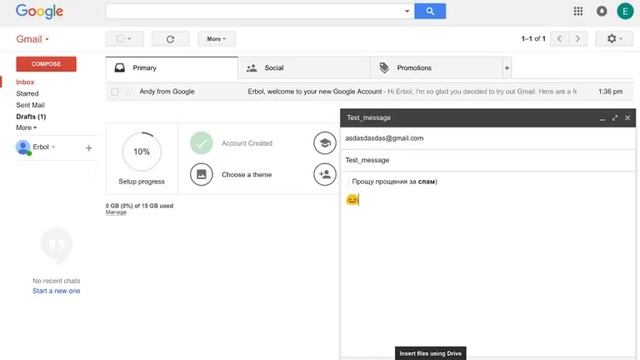Image resolution: width=640 pixels, height=360 pixels.
Task: Open the More actions dropdown in toolbar
Action: [216, 39]
